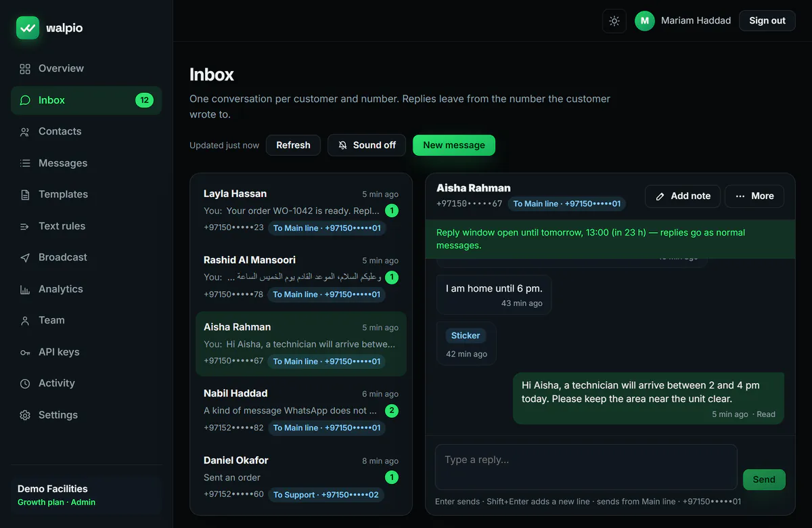
Task: Click "Sent an order" preview text
Action: pyautogui.click(x=232, y=478)
